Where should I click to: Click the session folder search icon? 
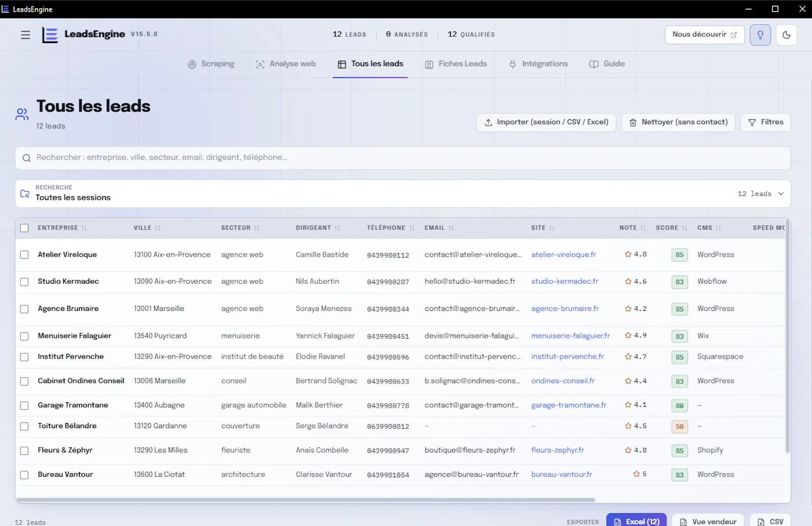25,194
